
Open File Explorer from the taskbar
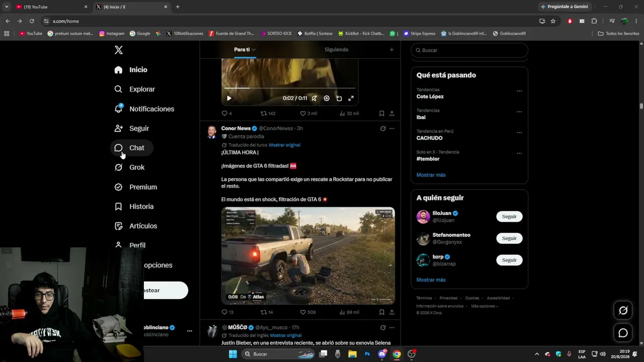pyautogui.click(x=352, y=354)
